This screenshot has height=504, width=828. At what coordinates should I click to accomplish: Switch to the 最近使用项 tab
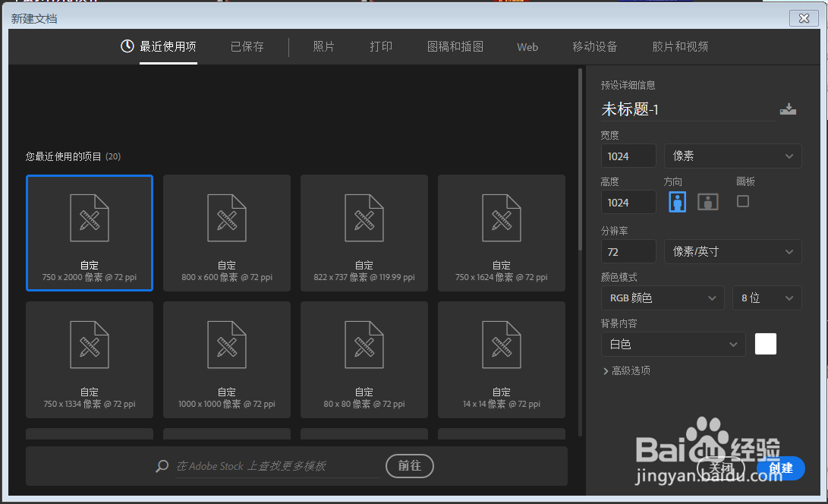point(168,46)
